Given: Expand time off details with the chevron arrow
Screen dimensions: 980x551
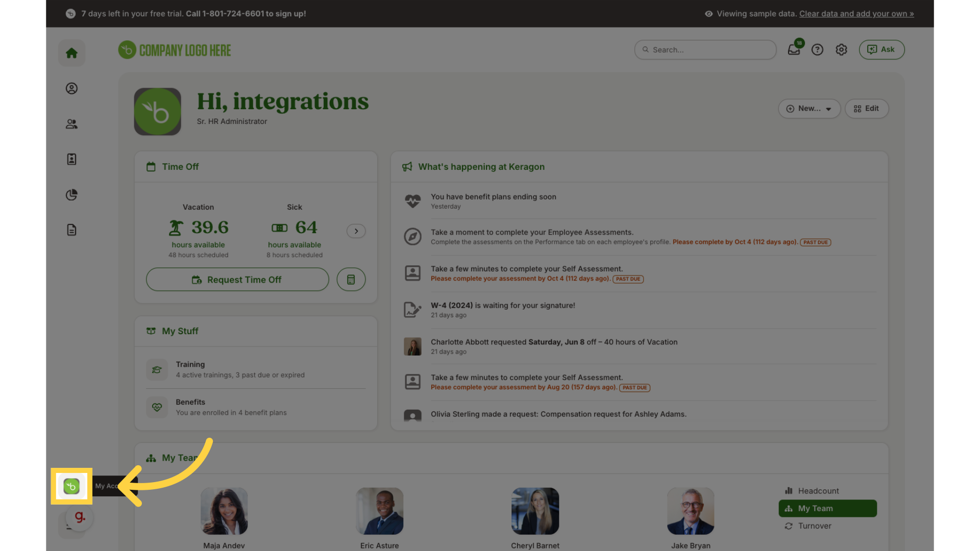Looking at the screenshot, I should [356, 231].
